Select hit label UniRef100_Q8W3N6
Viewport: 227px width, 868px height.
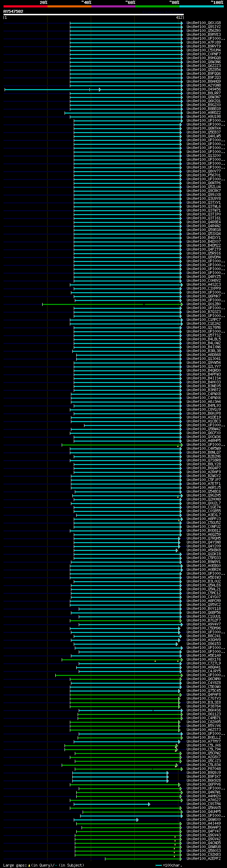click(204, 62)
